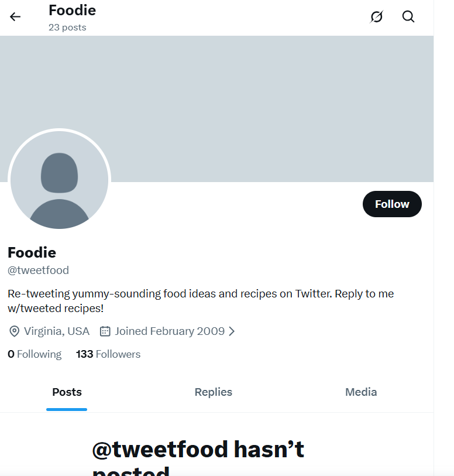Click the @tweetfood handle under the name
Screen dimensions: 454x476
pos(38,270)
